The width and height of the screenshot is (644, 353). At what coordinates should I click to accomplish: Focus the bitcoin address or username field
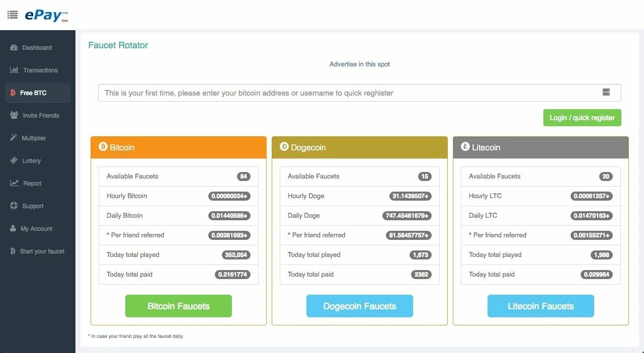(360, 93)
